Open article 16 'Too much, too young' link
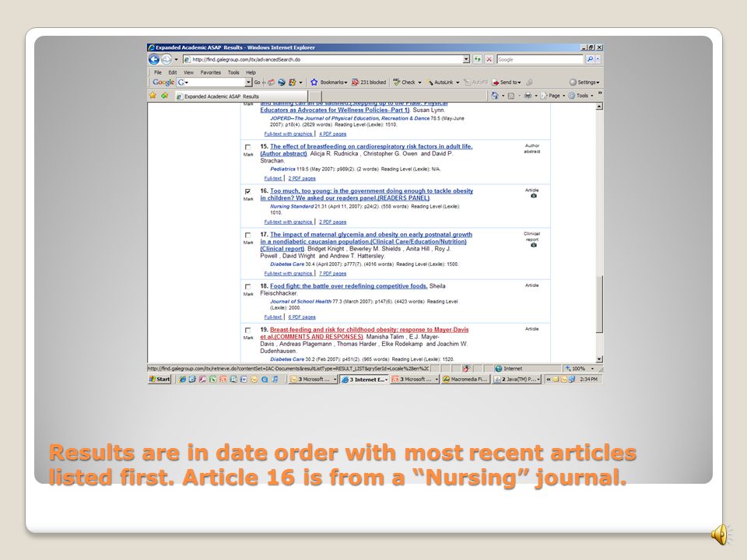The image size is (747, 560). (x=366, y=194)
